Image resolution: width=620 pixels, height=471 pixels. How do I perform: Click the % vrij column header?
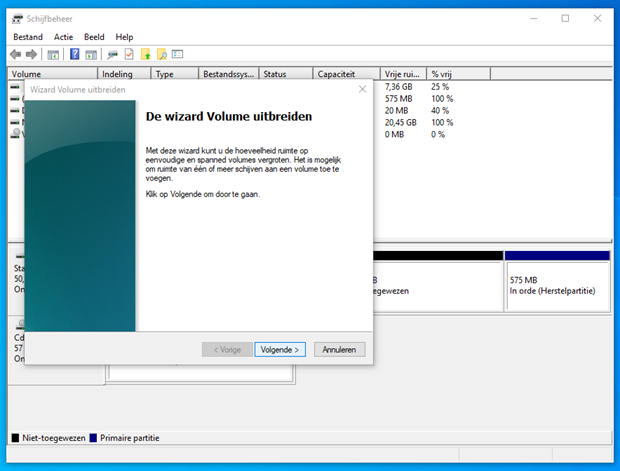459,74
